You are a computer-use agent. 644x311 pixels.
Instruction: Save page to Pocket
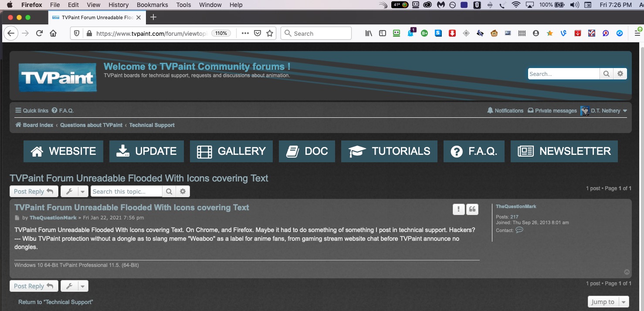(x=258, y=34)
